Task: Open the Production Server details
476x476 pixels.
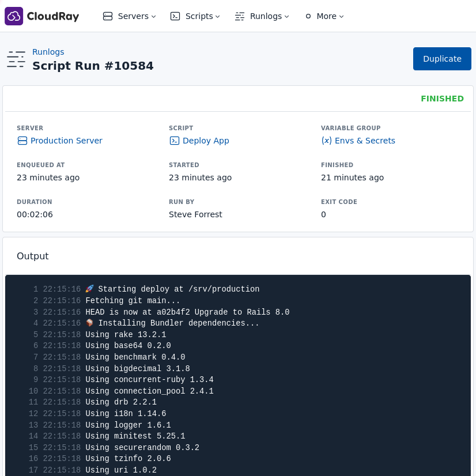Action: pyautogui.click(x=66, y=141)
